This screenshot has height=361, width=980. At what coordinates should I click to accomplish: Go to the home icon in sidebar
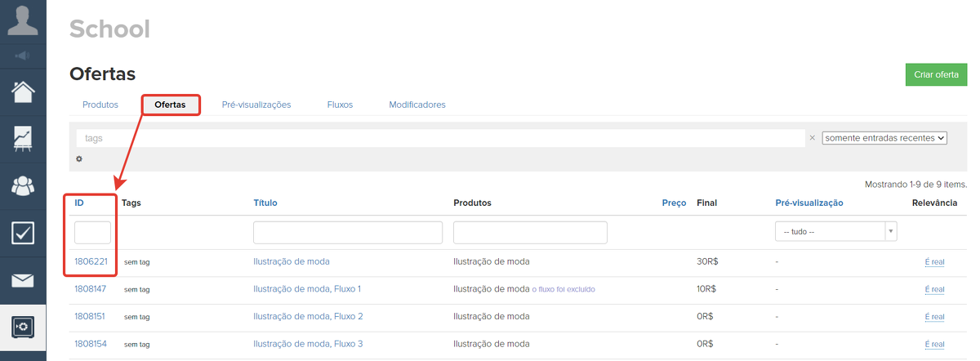click(23, 91)
